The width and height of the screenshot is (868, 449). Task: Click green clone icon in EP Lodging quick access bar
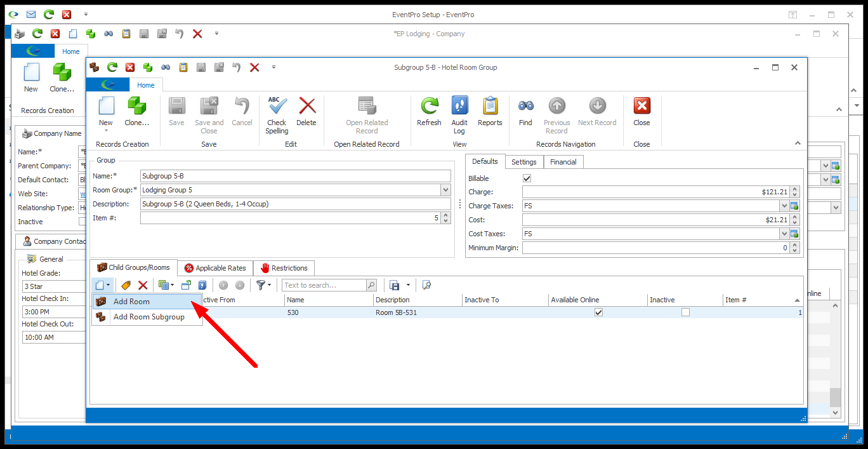pos(91,34)
